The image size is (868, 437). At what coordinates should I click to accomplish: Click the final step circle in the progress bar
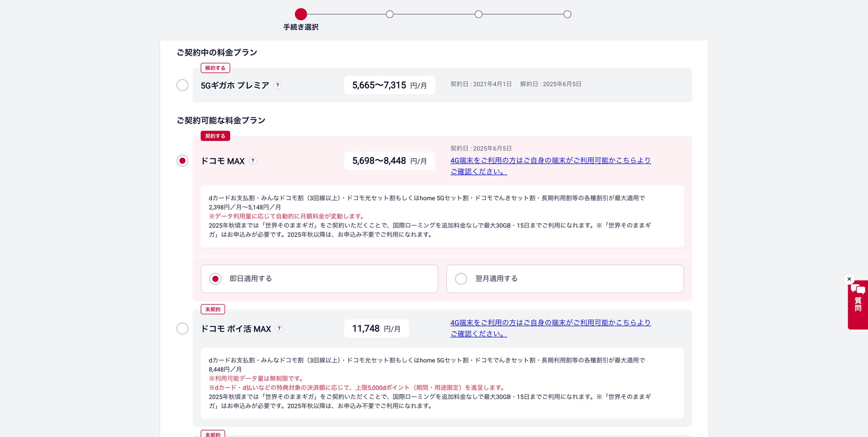[x=567, y=14]
